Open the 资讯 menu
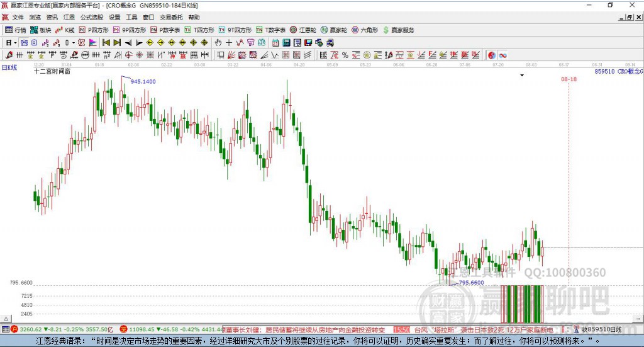The width and height of the screenshot is (644, 347). tap(52, 17)
